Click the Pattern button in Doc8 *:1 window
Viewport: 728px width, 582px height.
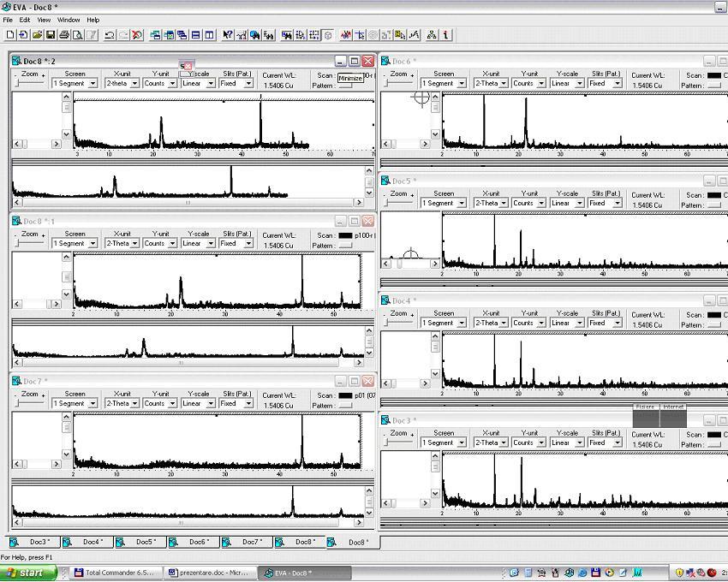tap(345, 246)
